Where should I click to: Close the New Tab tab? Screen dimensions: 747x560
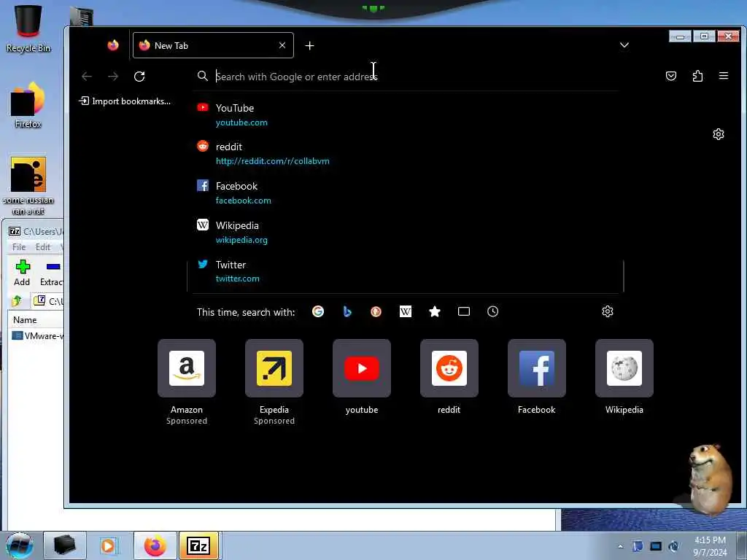pos(282,45)
